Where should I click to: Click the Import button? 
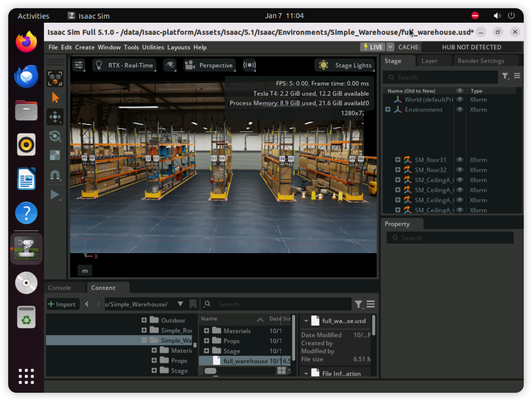tap(63, 305)
